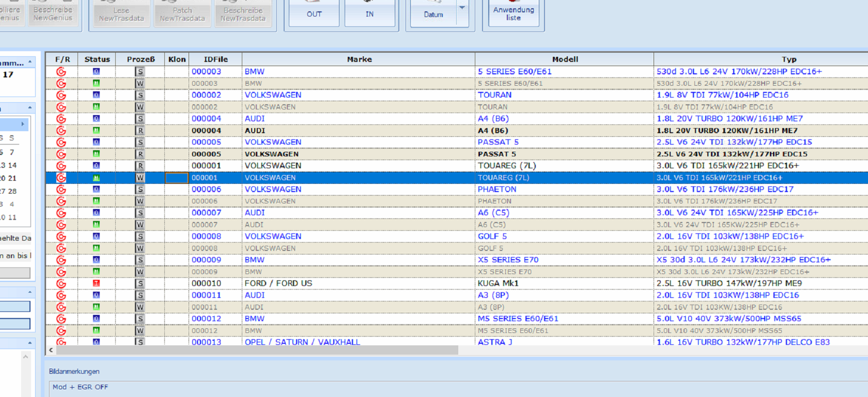Click the F/R icon in the bold AUDI A4 (B6) row
The image size is (868, 397).
(x=61, y=131)
